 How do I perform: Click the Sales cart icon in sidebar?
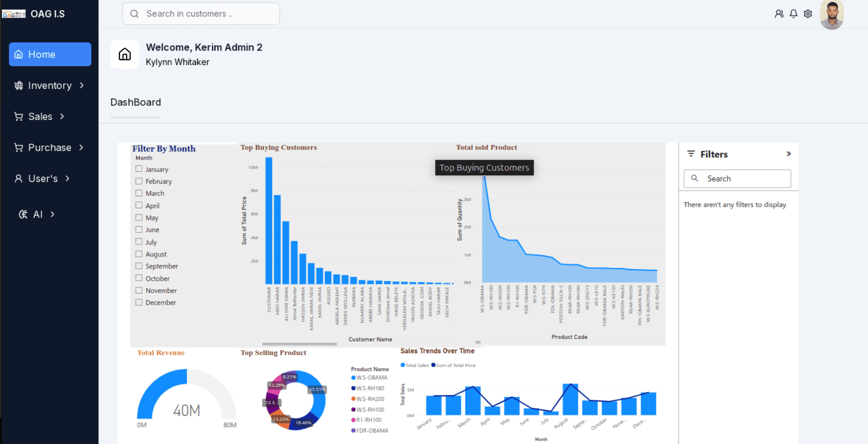pyautogui.click(x=19, y=116)
